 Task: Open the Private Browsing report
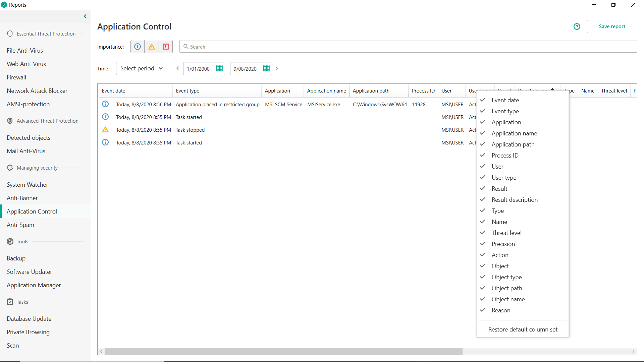pyautogui.click(x=28, y=332)
